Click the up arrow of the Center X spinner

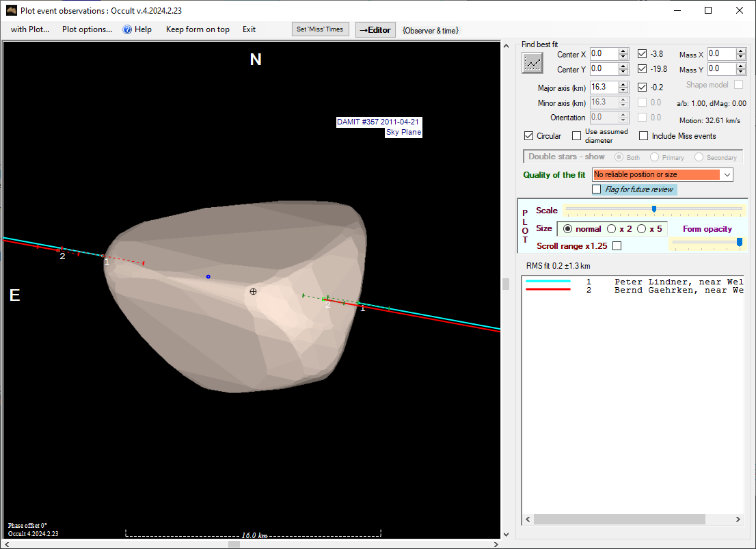coord(623,51)
